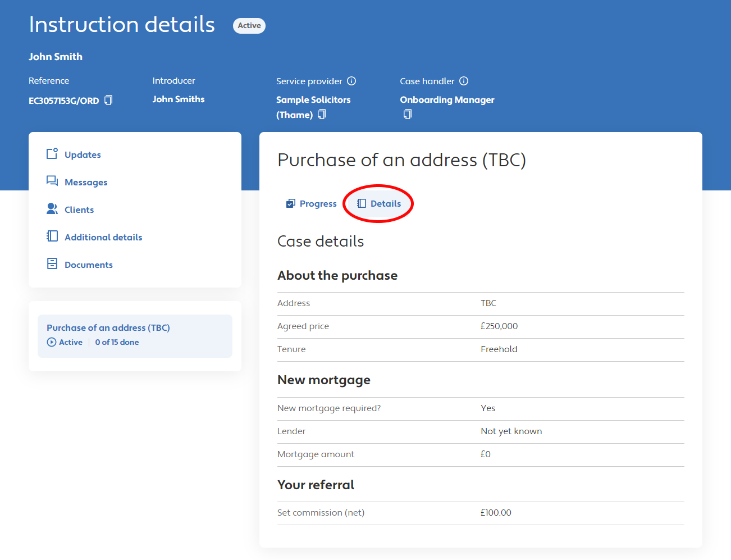Click the Service provider info icon

click(x=351, y=81)
